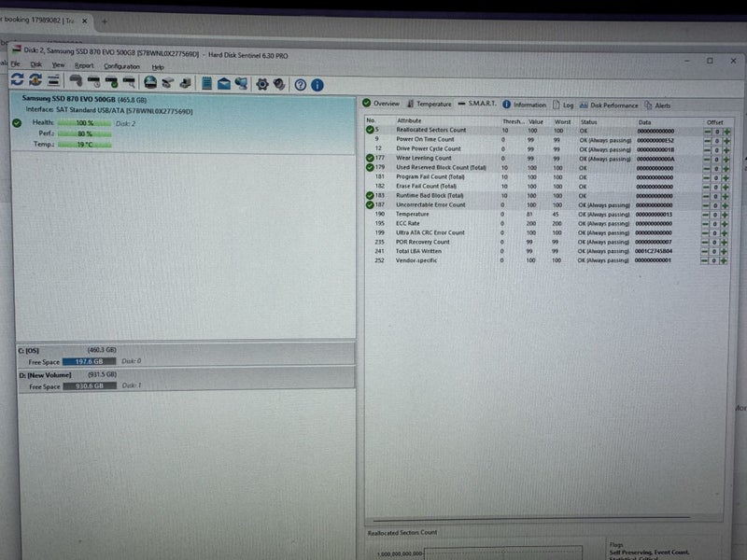Click the blue info circle toolbar icon
Viewport: 747px width, 560px height.
[x=317, y=85]
